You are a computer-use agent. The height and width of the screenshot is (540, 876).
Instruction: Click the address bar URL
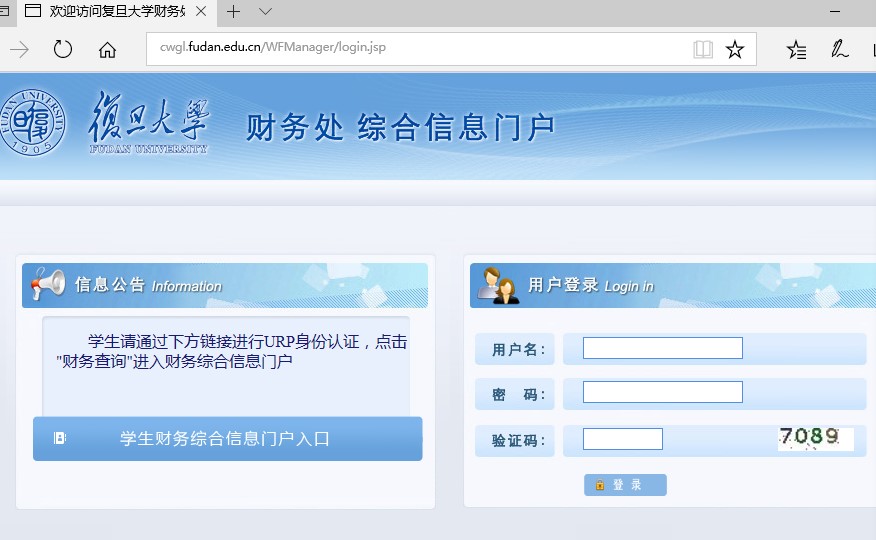[273, 47]
